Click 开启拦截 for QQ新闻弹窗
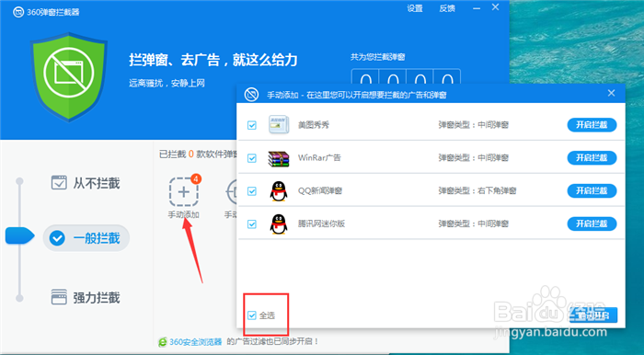644x355 pixels. 592,191
